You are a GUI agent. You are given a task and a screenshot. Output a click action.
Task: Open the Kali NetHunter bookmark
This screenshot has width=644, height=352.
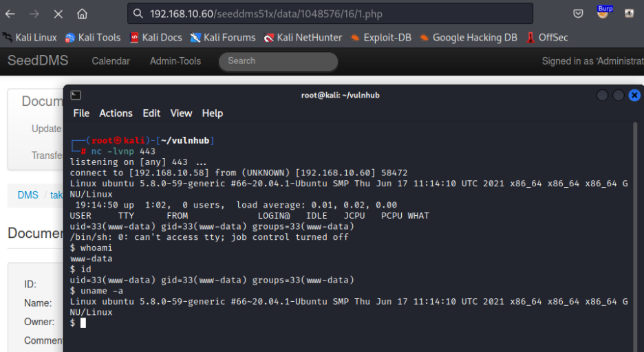[x=303, y=38]
